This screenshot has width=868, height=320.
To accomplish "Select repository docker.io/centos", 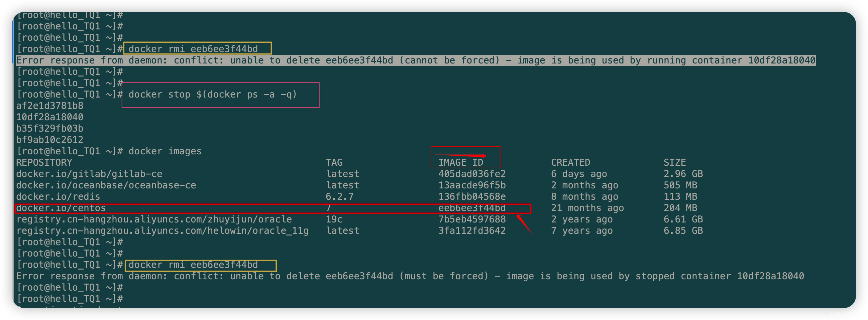I will click(61, 208).
